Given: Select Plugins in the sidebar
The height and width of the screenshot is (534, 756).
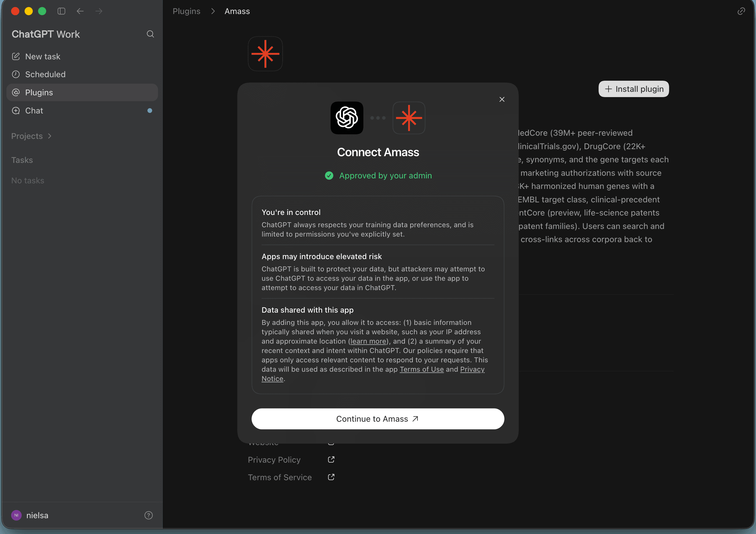Looking at the screenshot, I should click(82, 92).
